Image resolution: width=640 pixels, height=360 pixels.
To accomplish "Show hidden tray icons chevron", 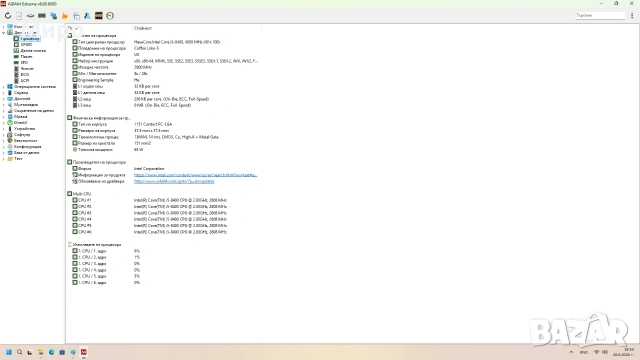I will [x=571, y=352].
